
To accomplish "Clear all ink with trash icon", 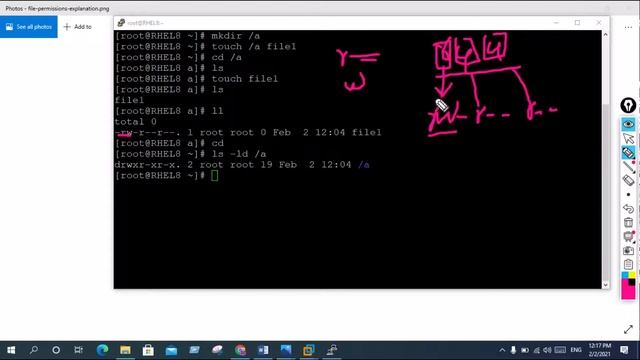I will pos(628,222).
